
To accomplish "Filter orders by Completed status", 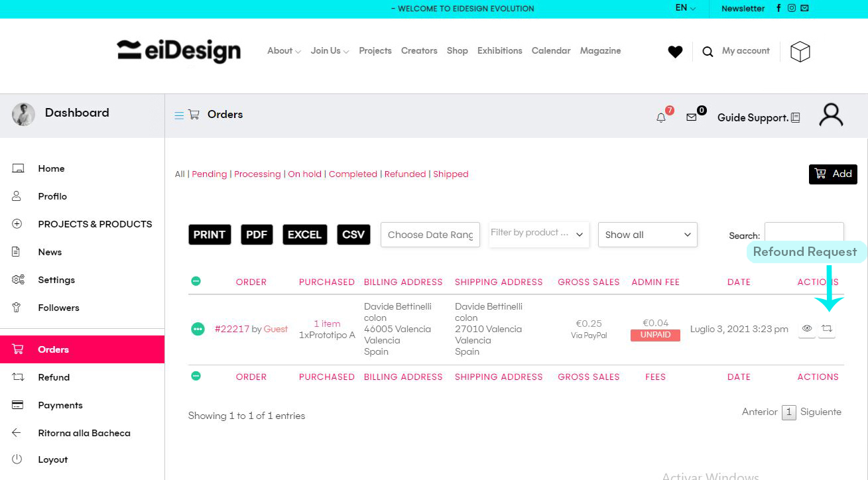I will [x=353, y=174].
